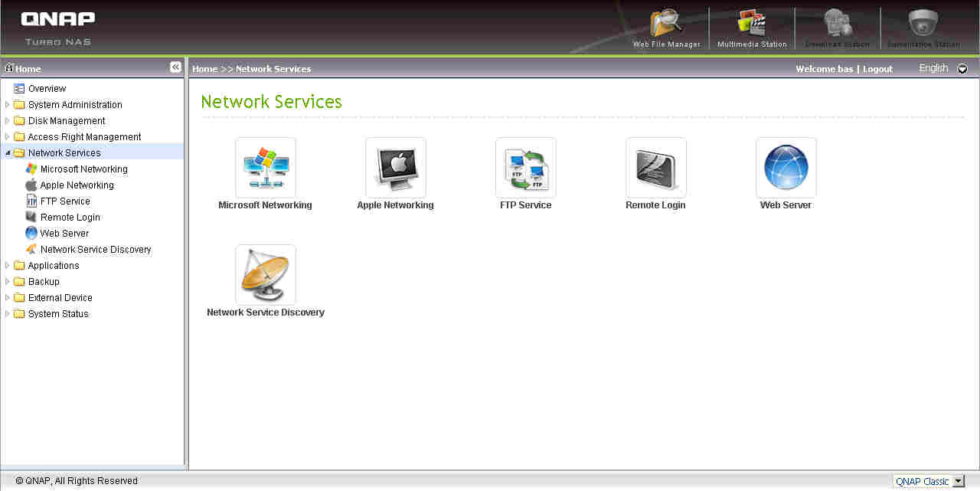Open Apple Networking large icon
980x491 pixels.
tap(396, 168)
